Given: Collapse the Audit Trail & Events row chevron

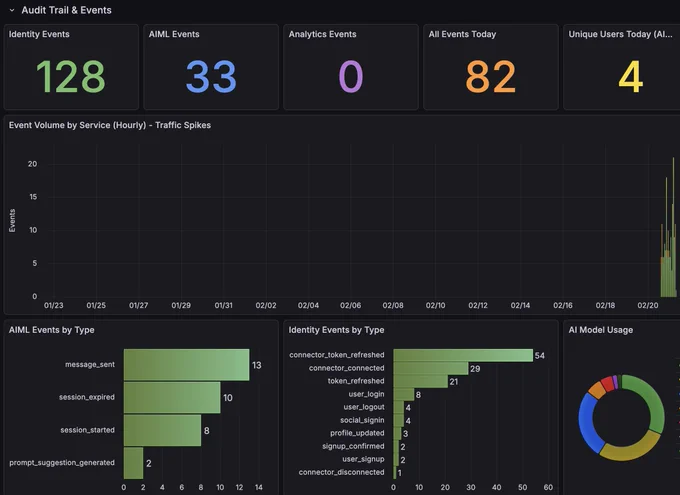Looking at the screenshot, I should click(12, 10).
